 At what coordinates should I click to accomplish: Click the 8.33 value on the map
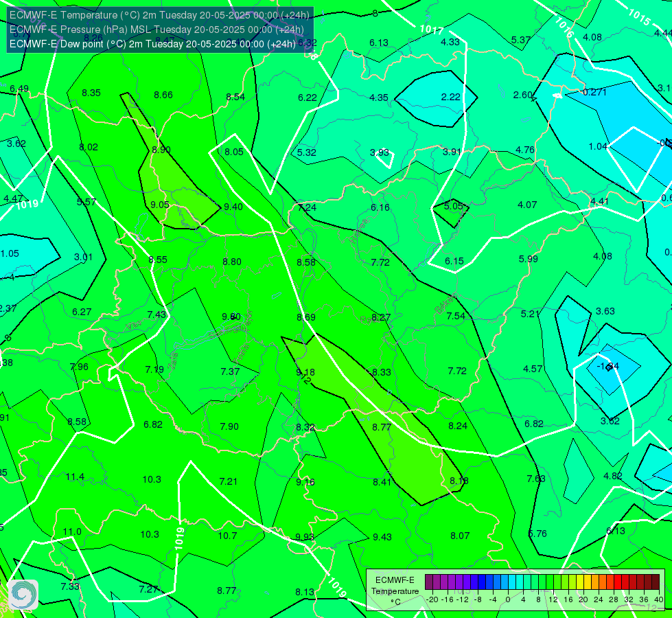click(382, 372)
